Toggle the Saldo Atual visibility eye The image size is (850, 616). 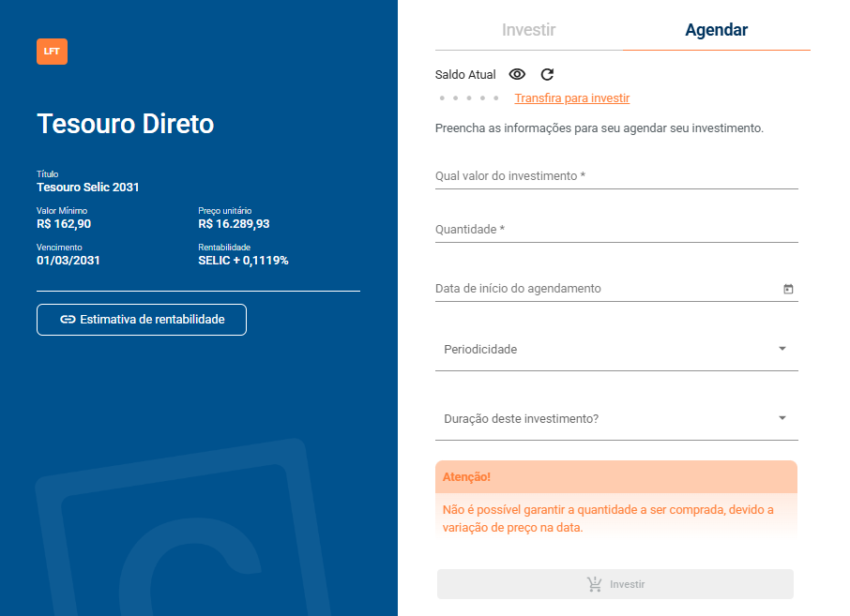tap(517, 74)
